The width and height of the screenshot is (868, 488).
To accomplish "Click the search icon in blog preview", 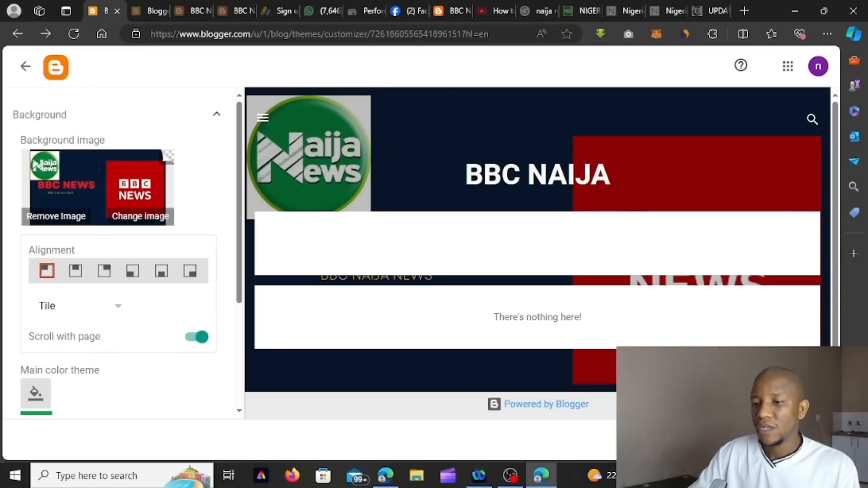I will point(812,119).
